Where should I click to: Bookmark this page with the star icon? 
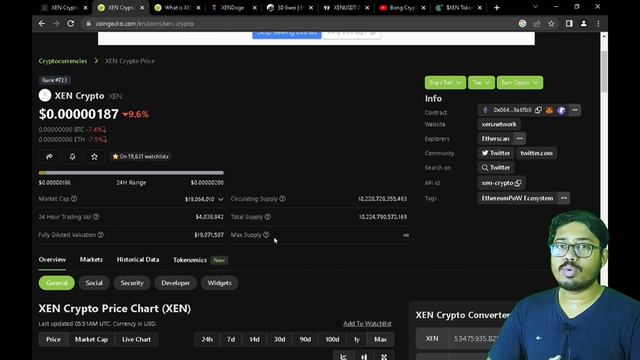tap(551, 24)
